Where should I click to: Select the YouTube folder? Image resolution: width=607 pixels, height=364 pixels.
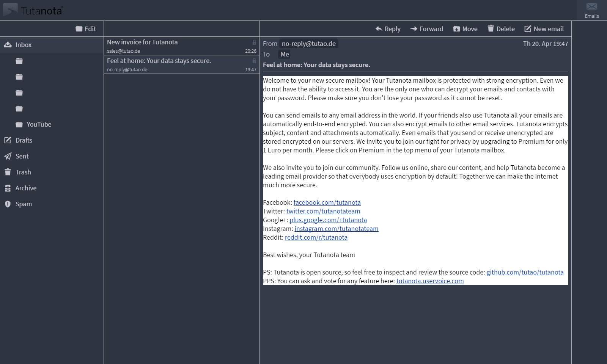[52, 124]
